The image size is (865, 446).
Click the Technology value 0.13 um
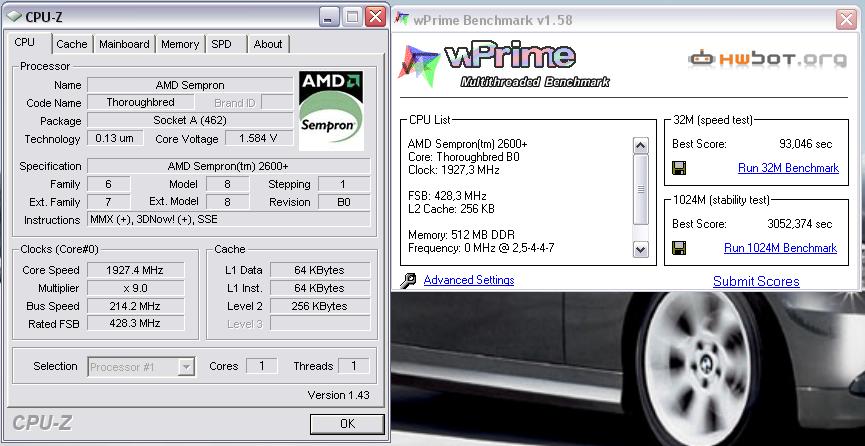pyautogui.click(x=115, y=139)
